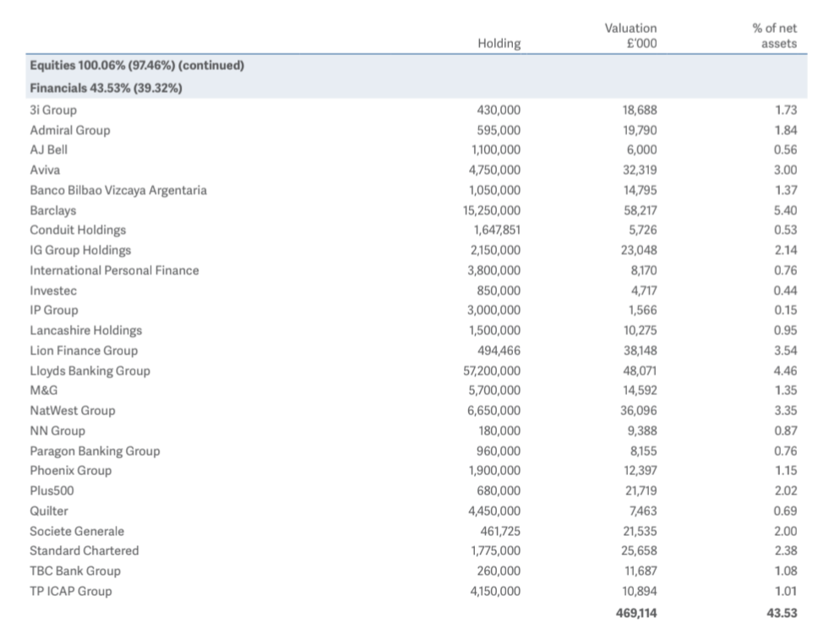Click NatWest valuation '36,096'
This screenshot has height=622, width=840.
[639, 411]
